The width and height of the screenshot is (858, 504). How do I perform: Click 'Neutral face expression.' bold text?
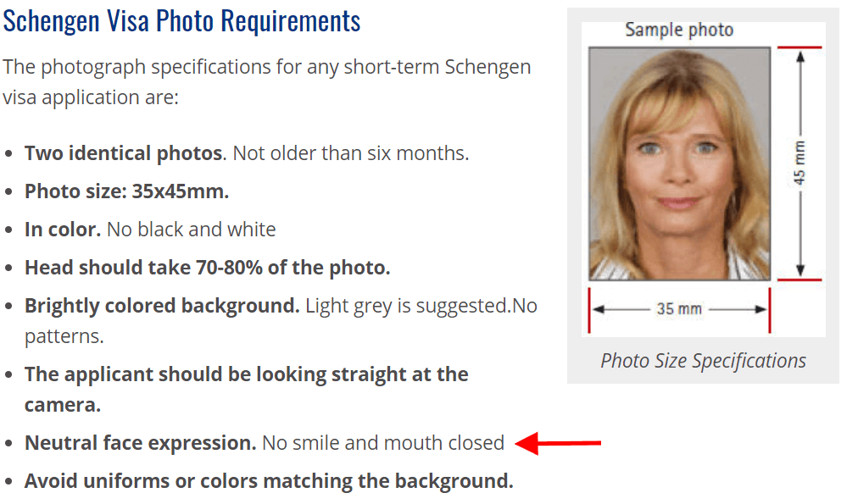coord(141,443)
